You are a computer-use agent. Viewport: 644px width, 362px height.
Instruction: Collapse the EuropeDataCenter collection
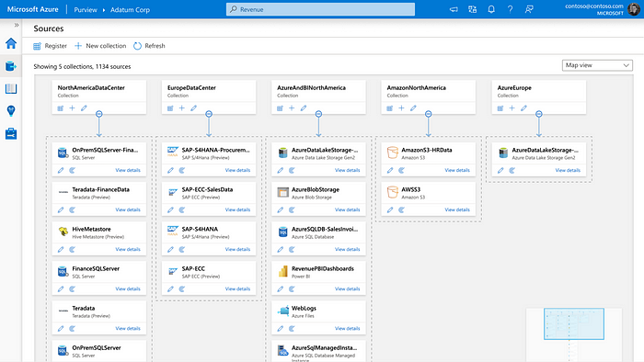point(209,114)
